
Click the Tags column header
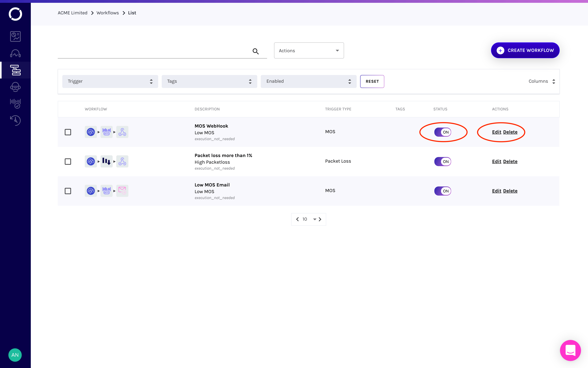click(400, 109)
